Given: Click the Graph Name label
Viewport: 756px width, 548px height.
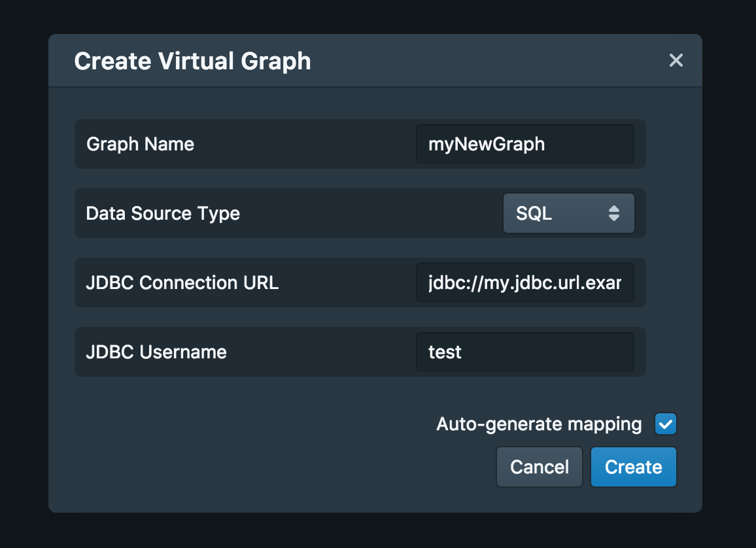Looking at the screenshot, I should point(140,144).
